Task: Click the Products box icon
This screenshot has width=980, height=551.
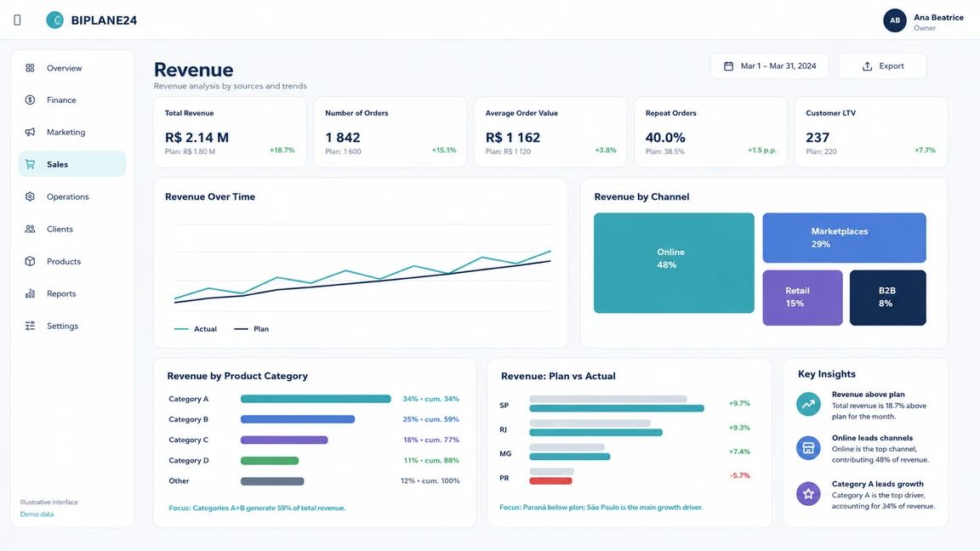Action: click(30, 261)
